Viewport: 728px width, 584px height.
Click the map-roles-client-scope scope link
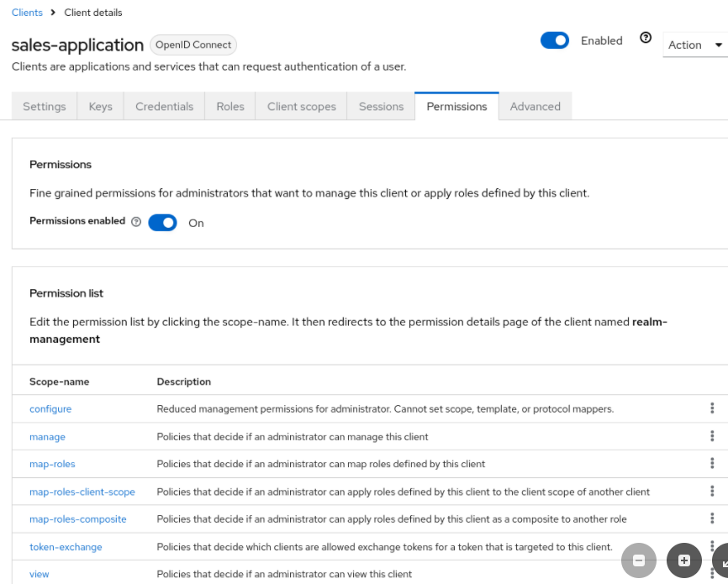click(82, 492)
